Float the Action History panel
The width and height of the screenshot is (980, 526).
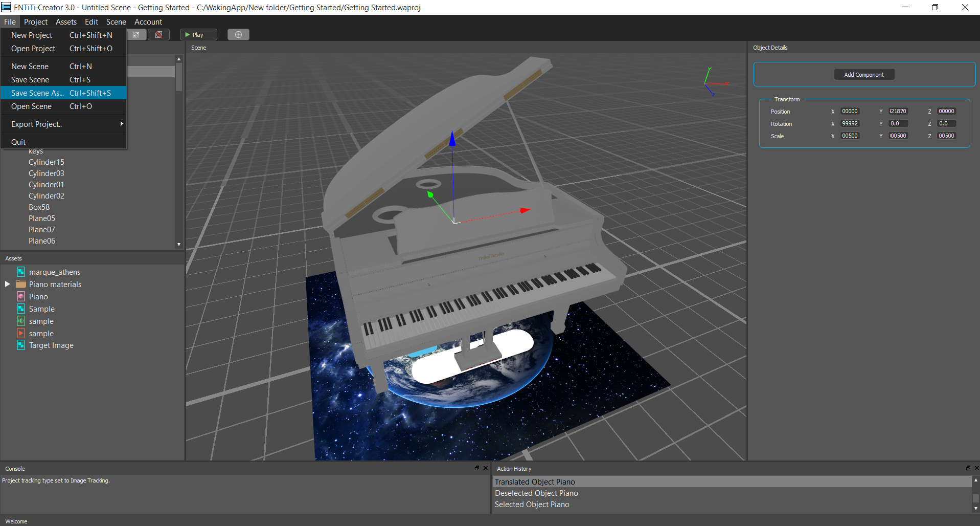coord(968,468)
